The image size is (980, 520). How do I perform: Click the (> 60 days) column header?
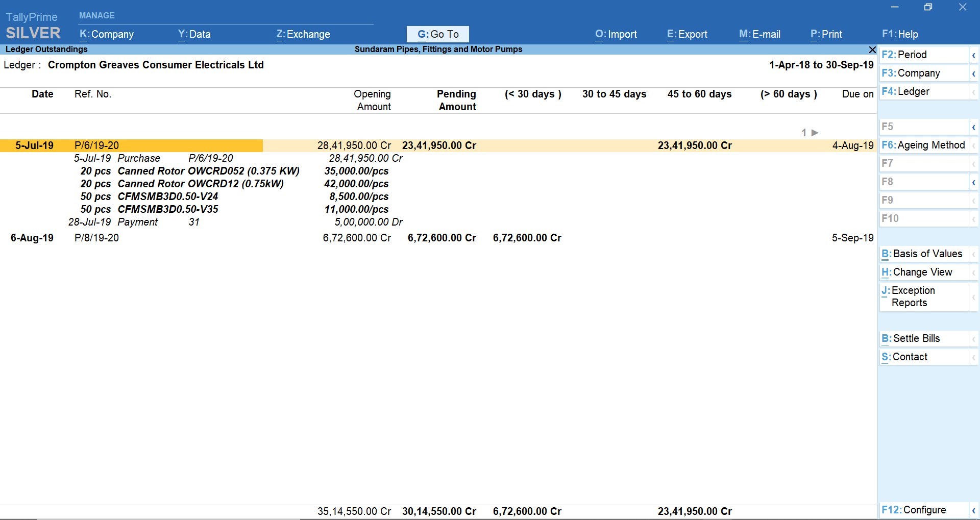click(x=789, y=94)
